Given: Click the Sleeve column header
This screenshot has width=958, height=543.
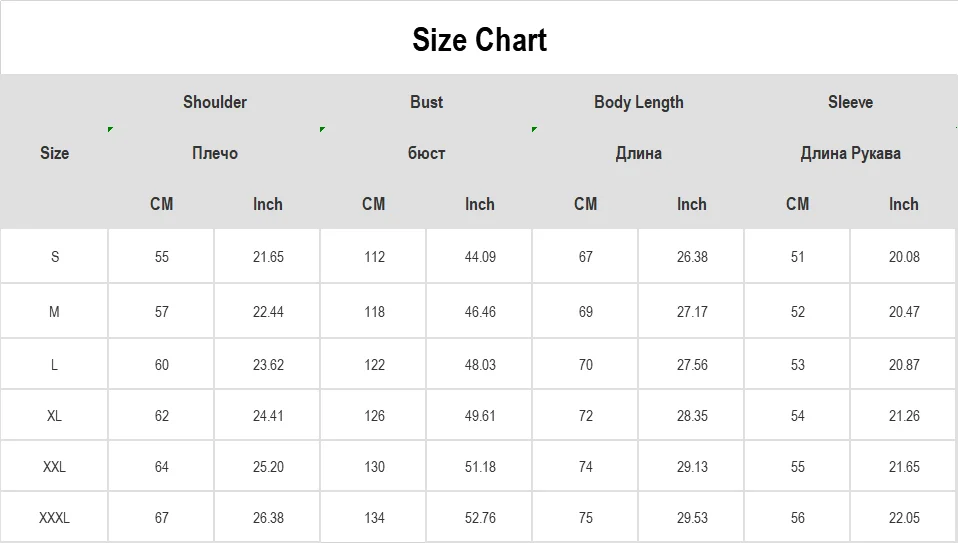Looking at the screenshot, I should (x=850, y=102).
